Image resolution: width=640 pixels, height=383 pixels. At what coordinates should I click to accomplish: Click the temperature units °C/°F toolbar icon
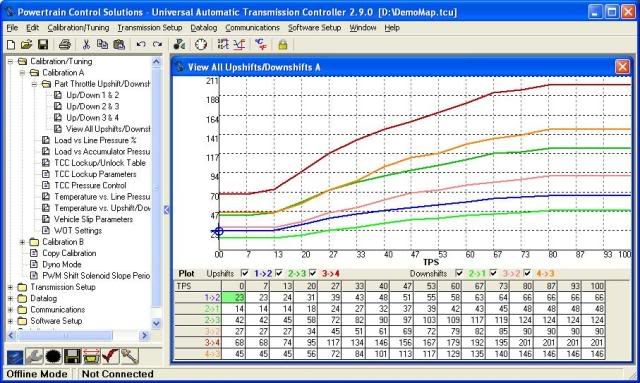pos(260,44)
